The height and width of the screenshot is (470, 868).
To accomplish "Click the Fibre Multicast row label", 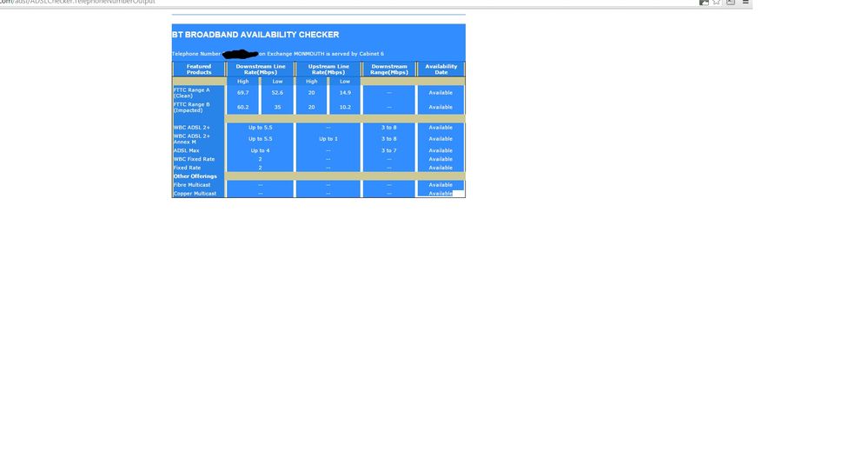I will pyautogui.click(x=192, y=185).
